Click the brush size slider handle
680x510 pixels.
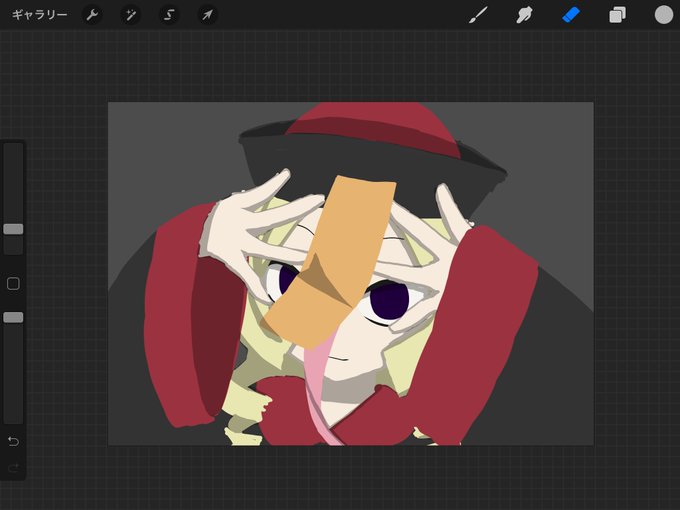coord(13,229)
